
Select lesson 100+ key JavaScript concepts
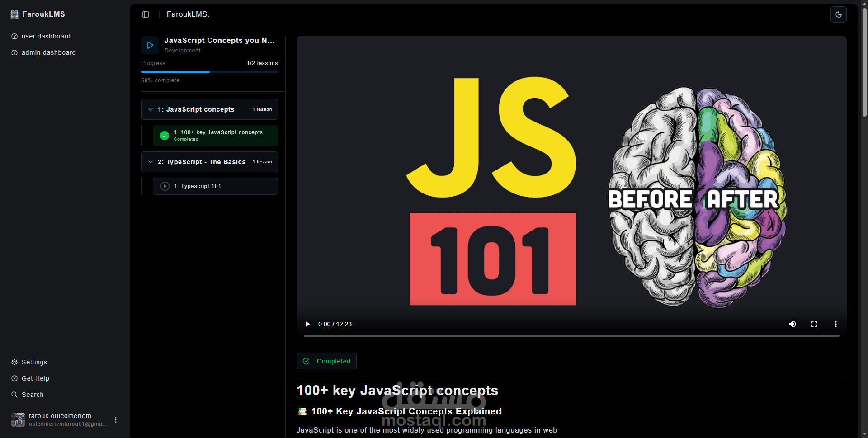tap(215, 136)
